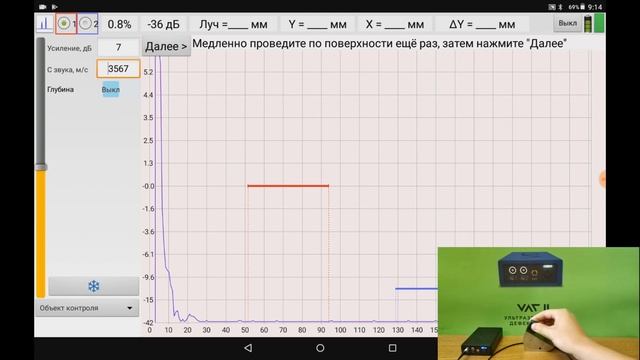
Task: Tap the Усиление, дБ label
Action: click(x=69, y=48)
